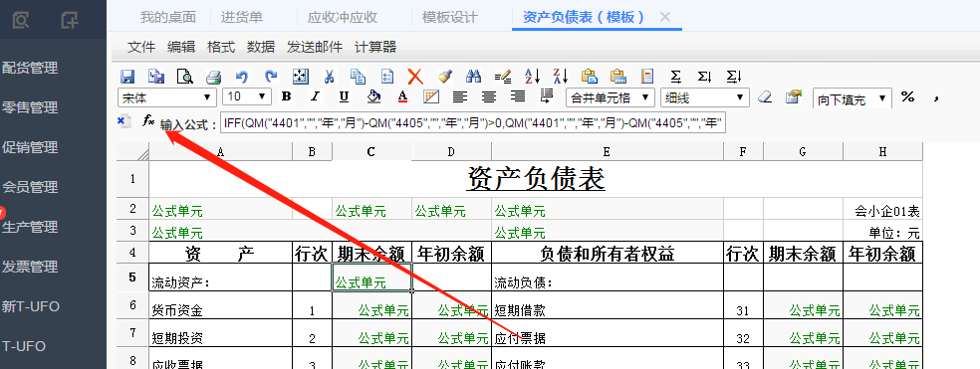Switch to the 模板设计 tab
Screen dimensions: 980x369
(x=450, y=17)
